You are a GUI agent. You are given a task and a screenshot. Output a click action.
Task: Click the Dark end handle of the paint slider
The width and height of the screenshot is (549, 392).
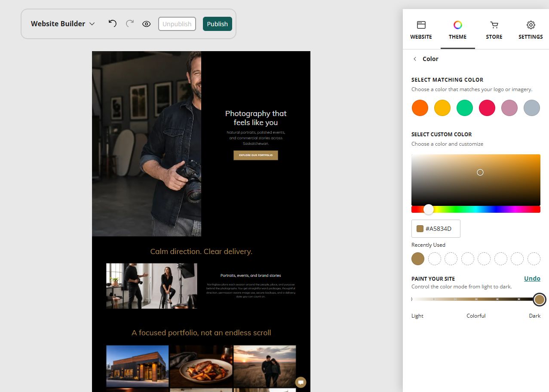pyautogui.click(x=540, y=299)
